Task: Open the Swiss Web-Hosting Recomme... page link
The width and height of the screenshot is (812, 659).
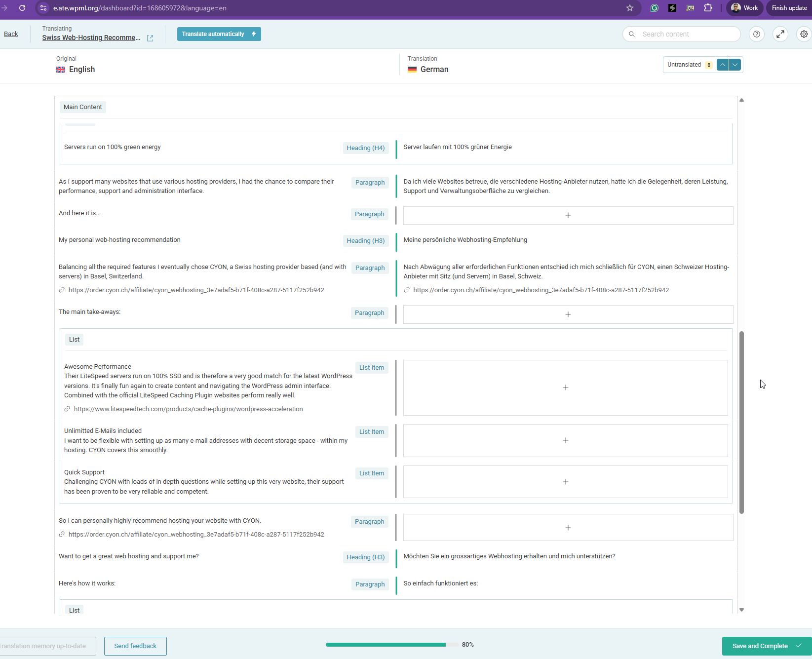Action: 91,38
